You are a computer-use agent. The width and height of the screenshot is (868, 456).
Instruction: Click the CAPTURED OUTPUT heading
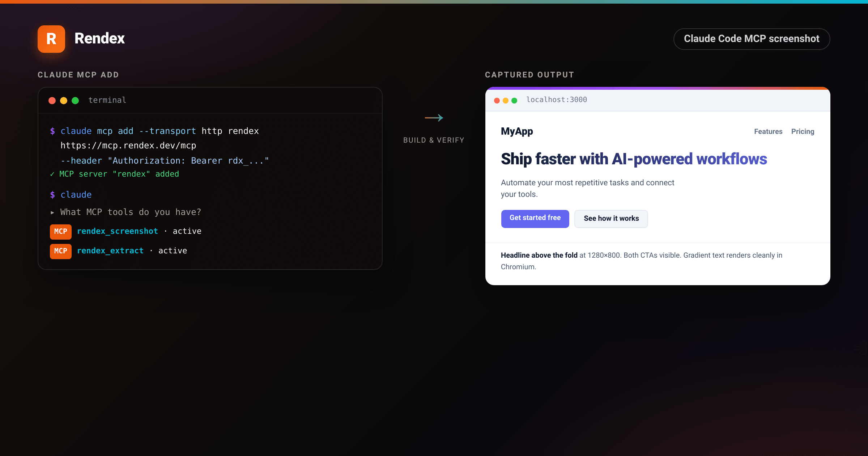coord(529,75)
